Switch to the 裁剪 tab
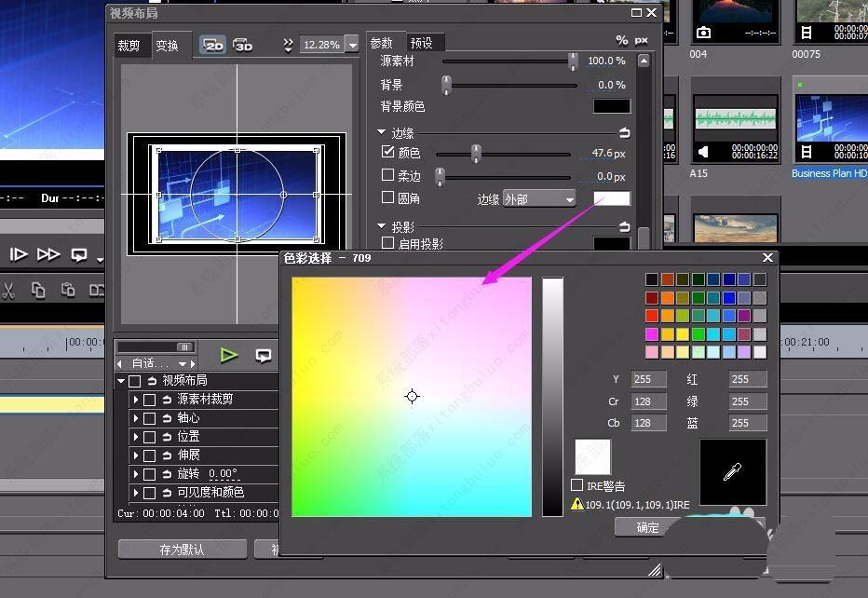The image size is (868, 598). pyautogui.click(x=129, y=46)
